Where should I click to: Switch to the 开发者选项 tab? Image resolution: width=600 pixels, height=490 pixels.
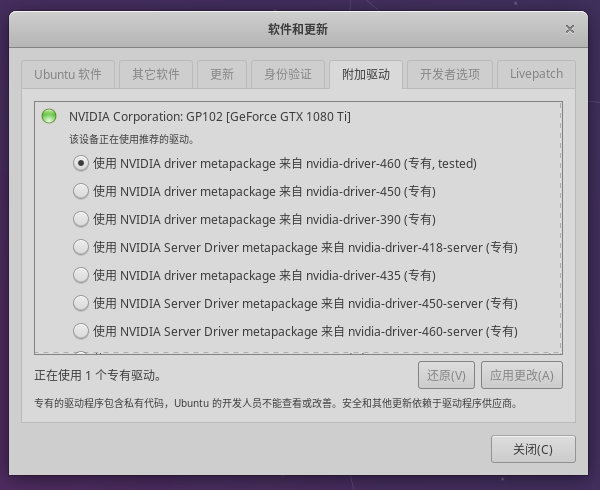coord(450,74)
